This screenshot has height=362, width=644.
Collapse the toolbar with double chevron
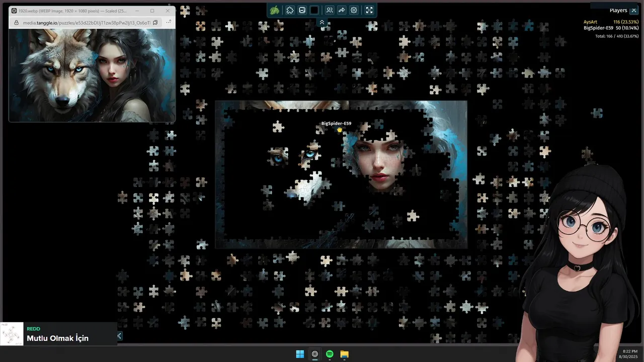(x=322, y=22)
